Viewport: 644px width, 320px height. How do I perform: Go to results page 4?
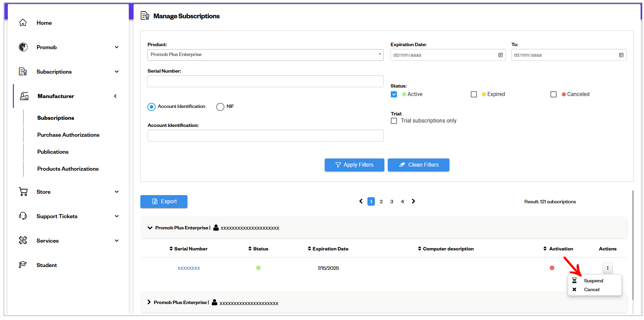402,202
